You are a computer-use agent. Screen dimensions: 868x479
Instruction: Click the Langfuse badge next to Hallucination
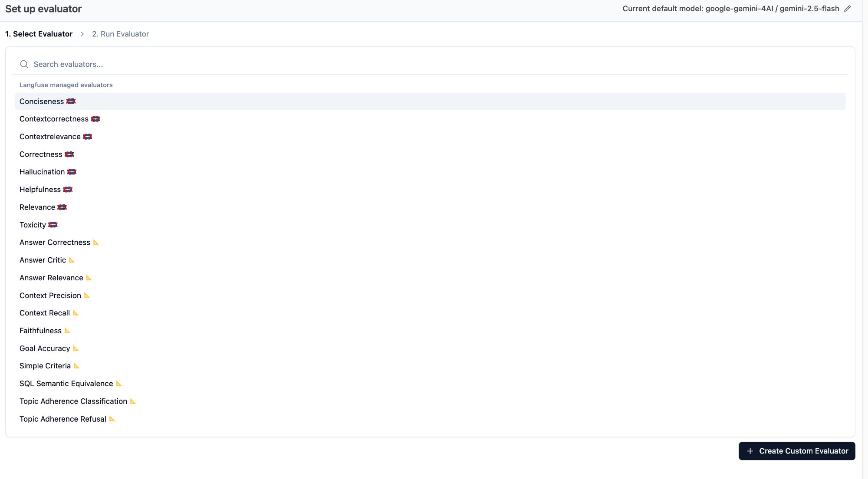tap(72, 172)
